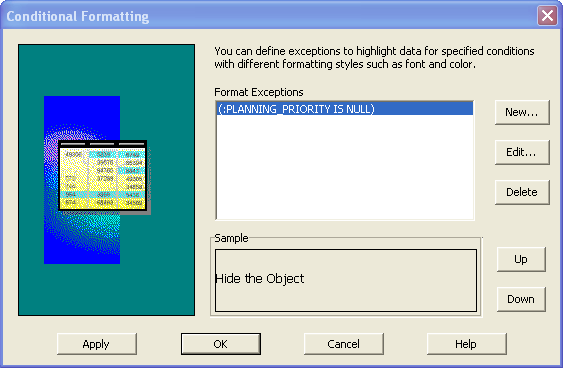This screenshot has width=563, height=368.
Task: Open the Edit... exception button
Action: tap(522, 152)
